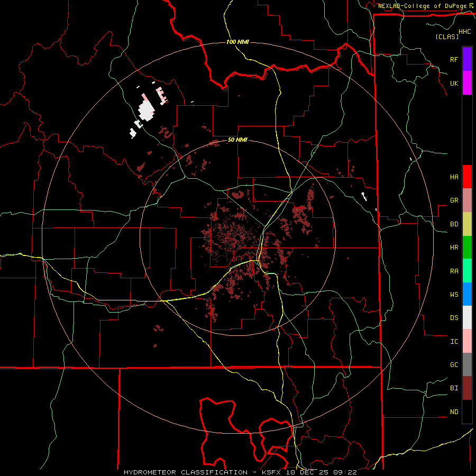This screenshot has height=476, width=476.
Task: Select the IC light pink swatch
Action: point(467,341)
